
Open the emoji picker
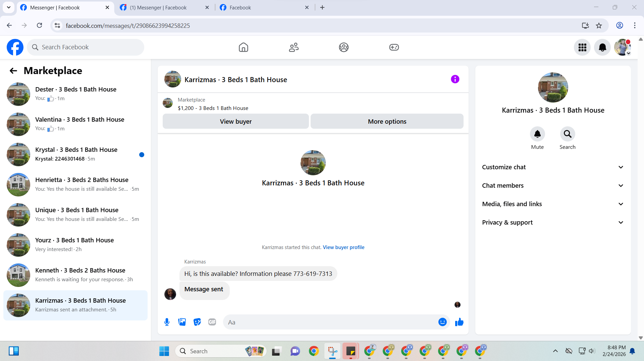click(x=442, y=322)
